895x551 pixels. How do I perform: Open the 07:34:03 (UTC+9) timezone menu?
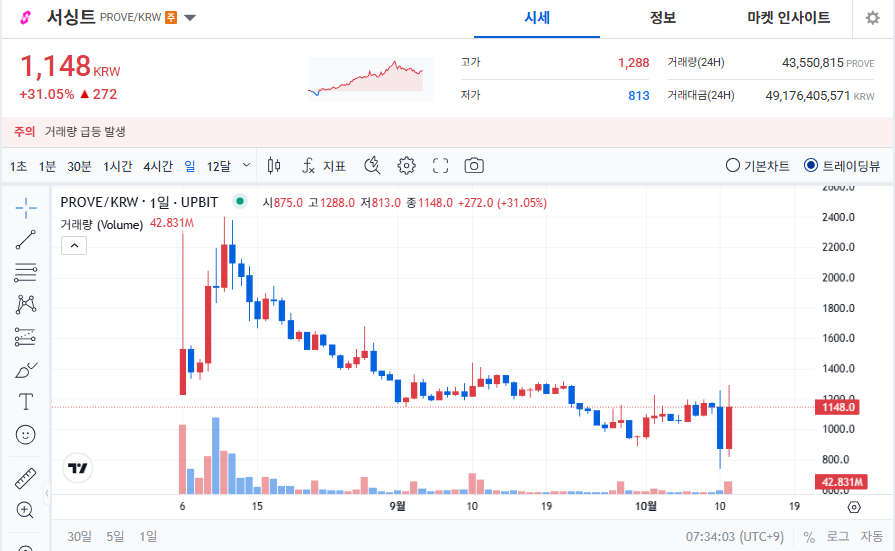[735, 537]
